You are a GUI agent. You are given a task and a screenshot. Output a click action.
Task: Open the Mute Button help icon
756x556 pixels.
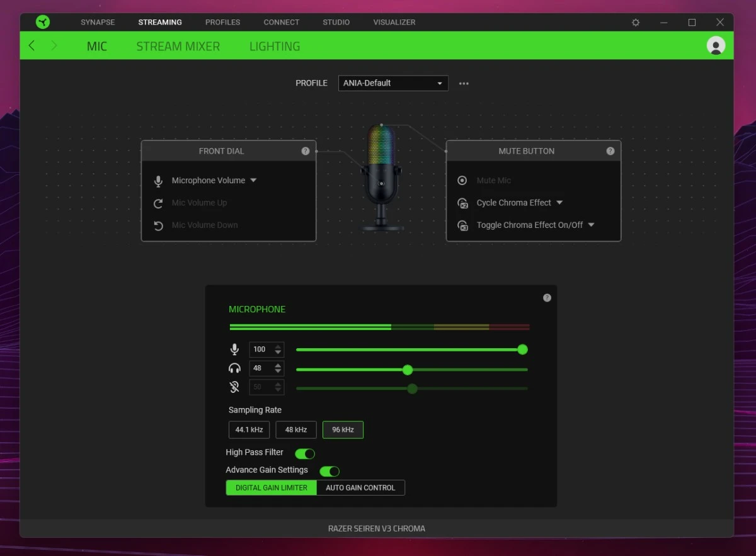tap(610, 151)
